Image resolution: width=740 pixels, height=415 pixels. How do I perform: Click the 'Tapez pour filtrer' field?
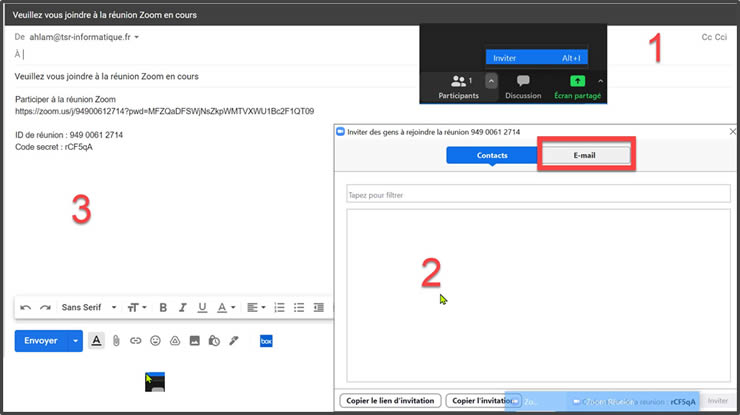pyautogui.click(x=538, y=194)
